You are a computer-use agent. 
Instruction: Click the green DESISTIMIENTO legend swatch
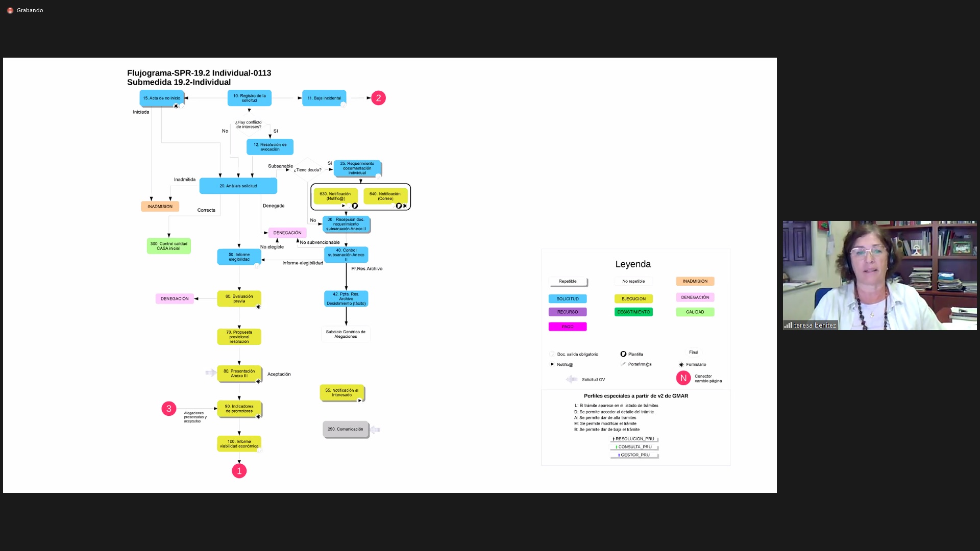(633, 312)
